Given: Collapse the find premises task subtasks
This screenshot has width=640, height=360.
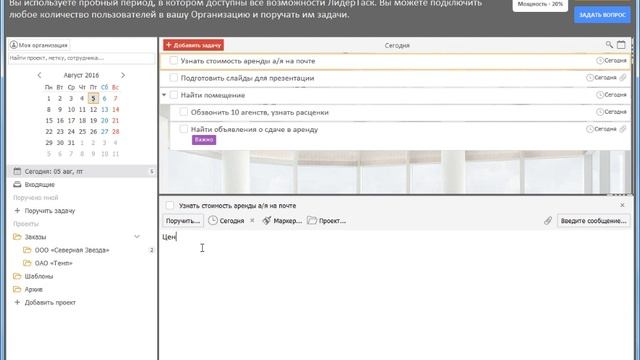Looking at the screenshot, I should click(164, 95).
